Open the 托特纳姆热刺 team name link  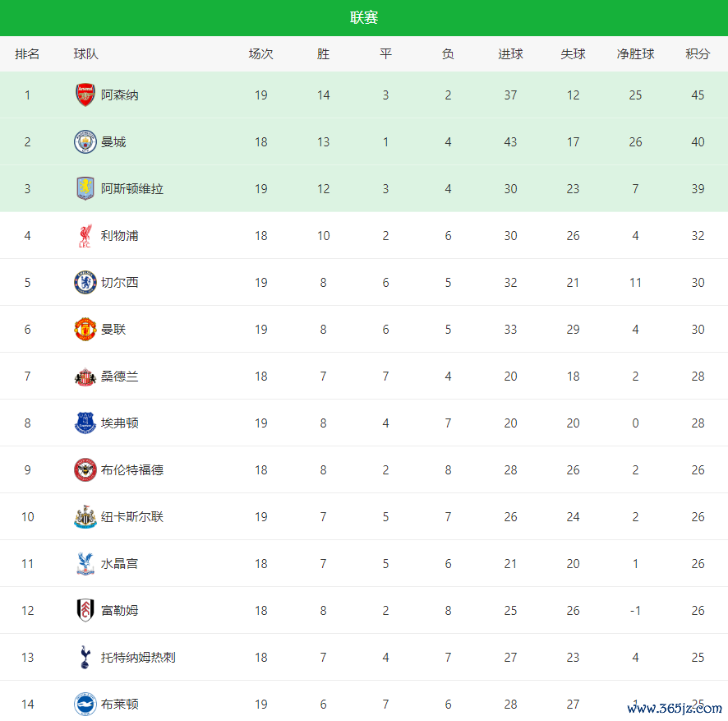point(138,658)
